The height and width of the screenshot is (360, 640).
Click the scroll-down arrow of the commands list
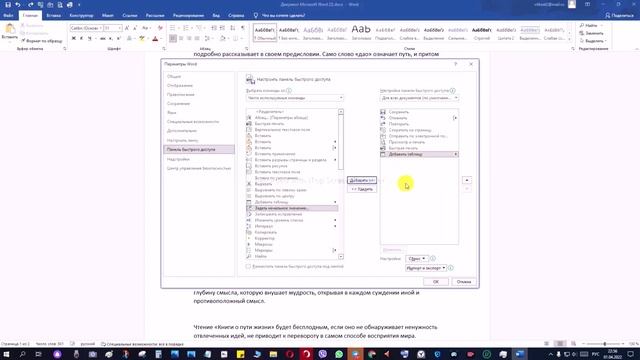click(341, 257)
